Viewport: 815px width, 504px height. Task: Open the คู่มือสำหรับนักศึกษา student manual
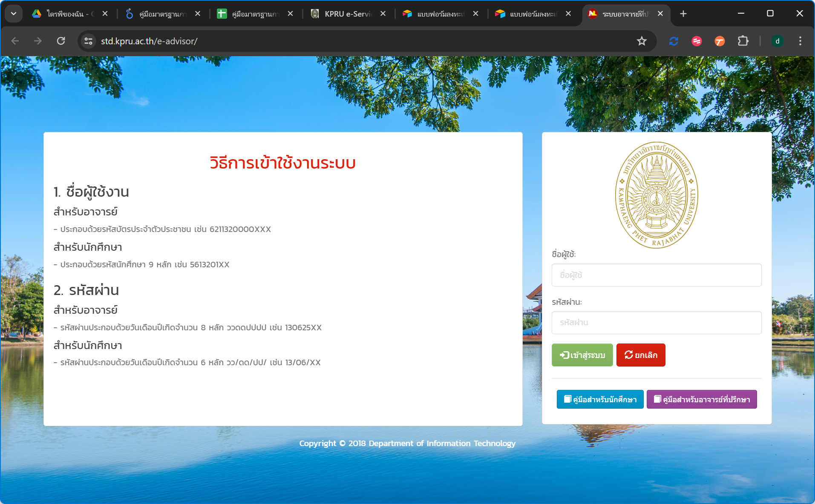[600, 399]
